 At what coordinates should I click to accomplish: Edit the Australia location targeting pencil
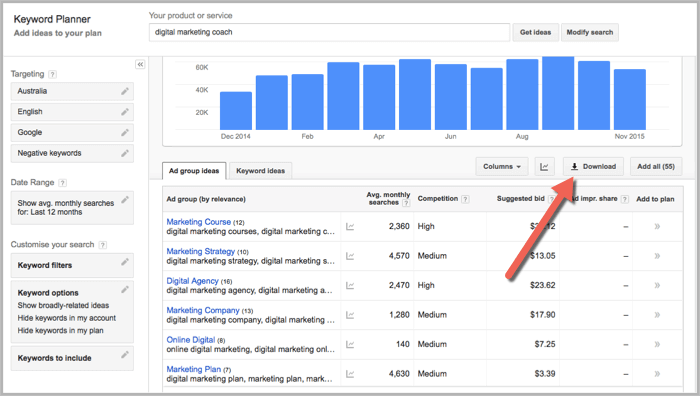click(125, 91)
